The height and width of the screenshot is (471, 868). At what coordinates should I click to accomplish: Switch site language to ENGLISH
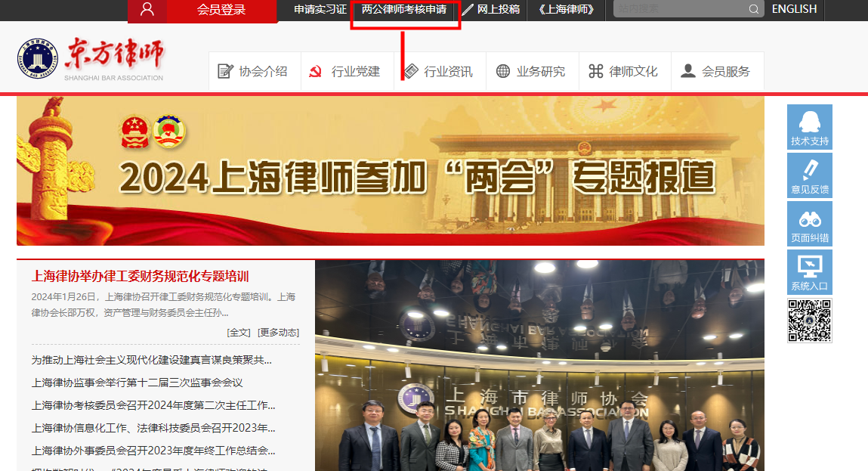coord(794,10)
